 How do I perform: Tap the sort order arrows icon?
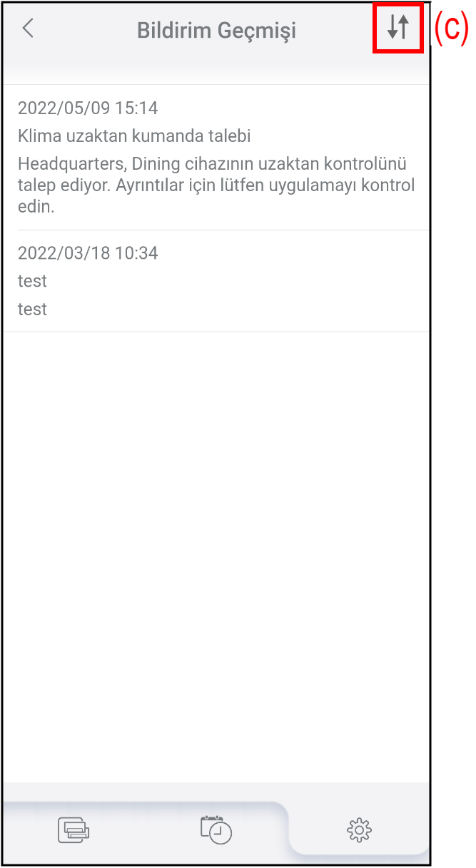tap(398, 28)
